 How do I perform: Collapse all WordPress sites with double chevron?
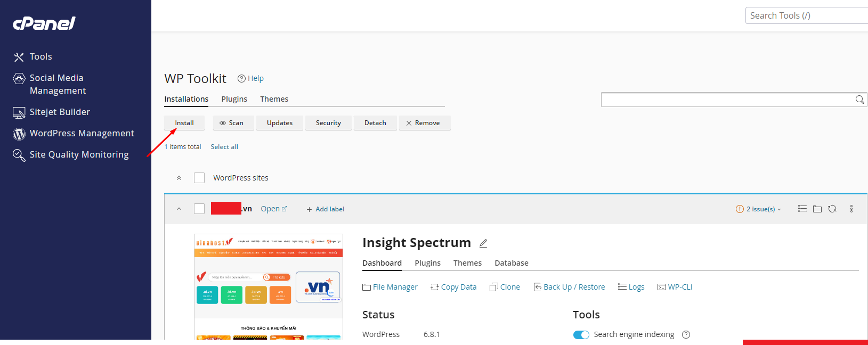[179, 178]
